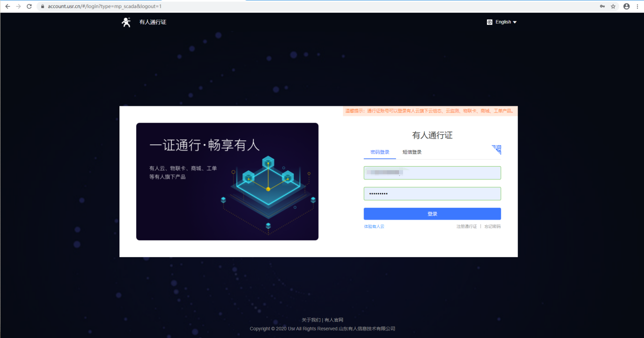Image resolution: width=644 pixels, height=338 pixels.
Task: Select the 密码登录 tab
Action: (x=380, y=152)
